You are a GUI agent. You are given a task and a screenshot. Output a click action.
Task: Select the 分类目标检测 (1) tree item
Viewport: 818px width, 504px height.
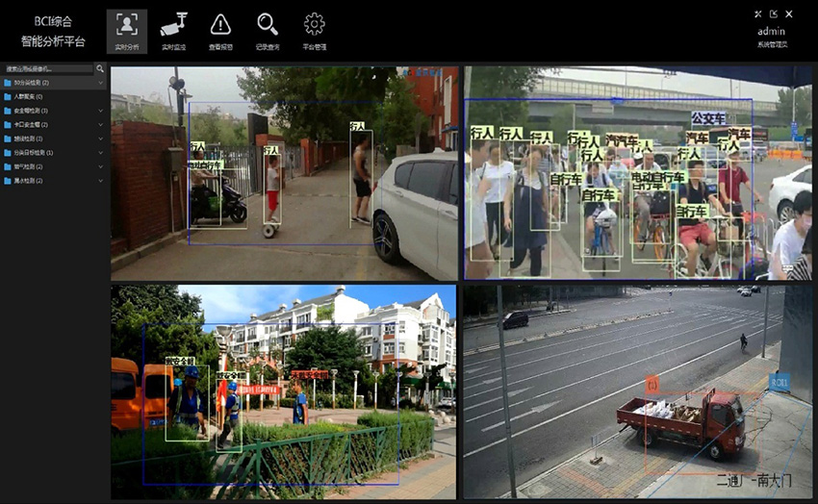(34, 153)
